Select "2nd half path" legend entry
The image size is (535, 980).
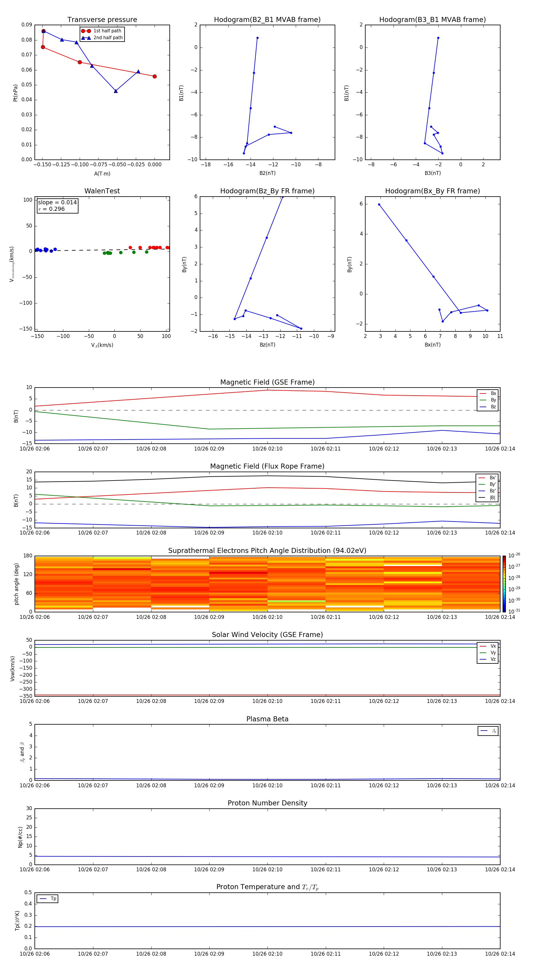tap(102, 38)
